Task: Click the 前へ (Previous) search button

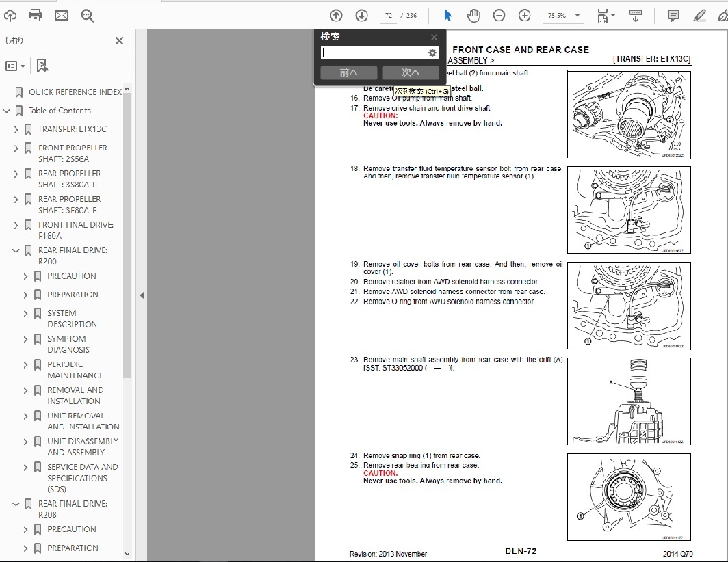Action: (349, 72)
